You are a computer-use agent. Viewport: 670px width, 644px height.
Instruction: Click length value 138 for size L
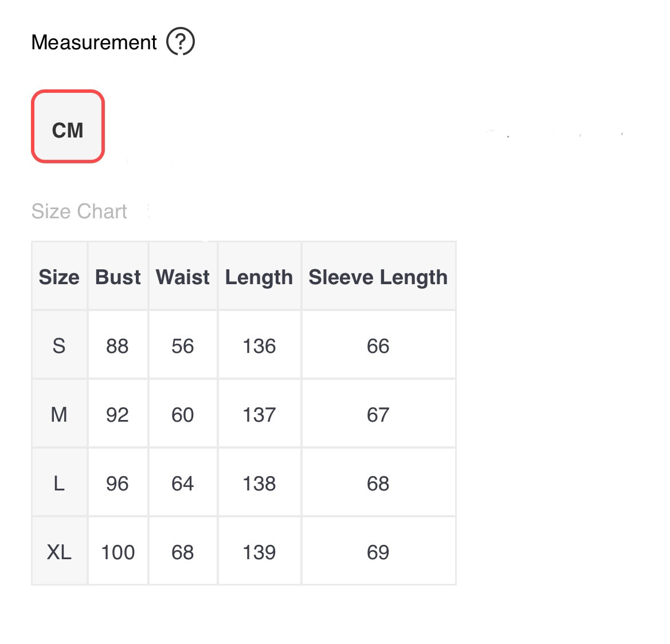point(259,484)
